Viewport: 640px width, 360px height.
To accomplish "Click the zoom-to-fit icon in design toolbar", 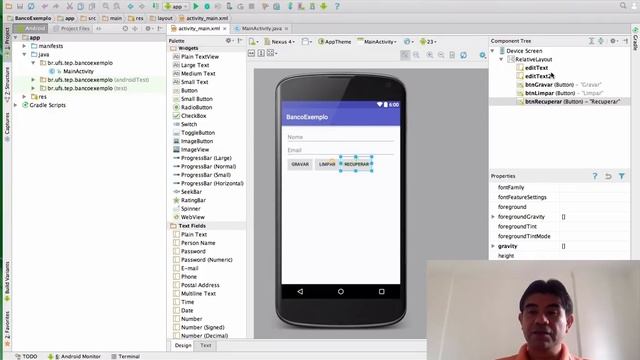I will coord(405,55).
